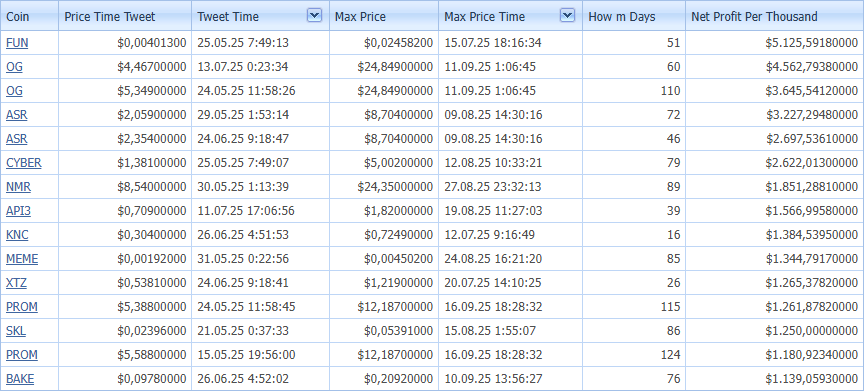Select tweet time 25.05.25 7:49:13
864x391 pixels.
pos(260,43)
